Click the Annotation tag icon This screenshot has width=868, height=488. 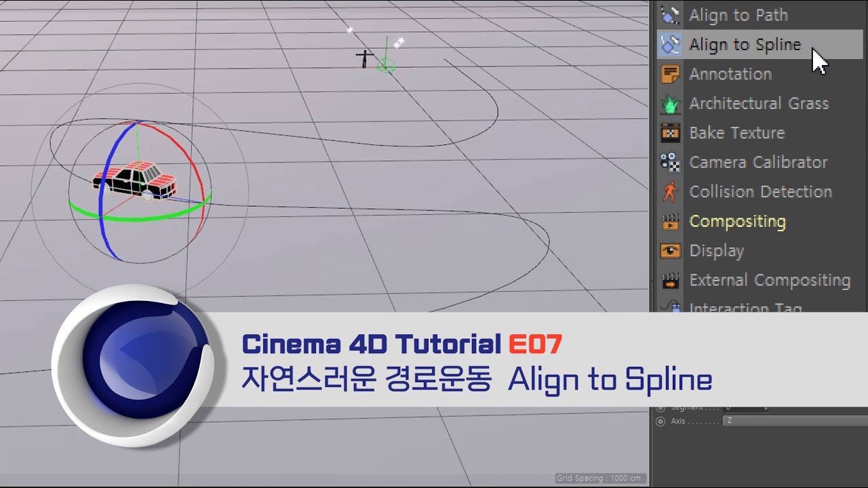[670, 74]
